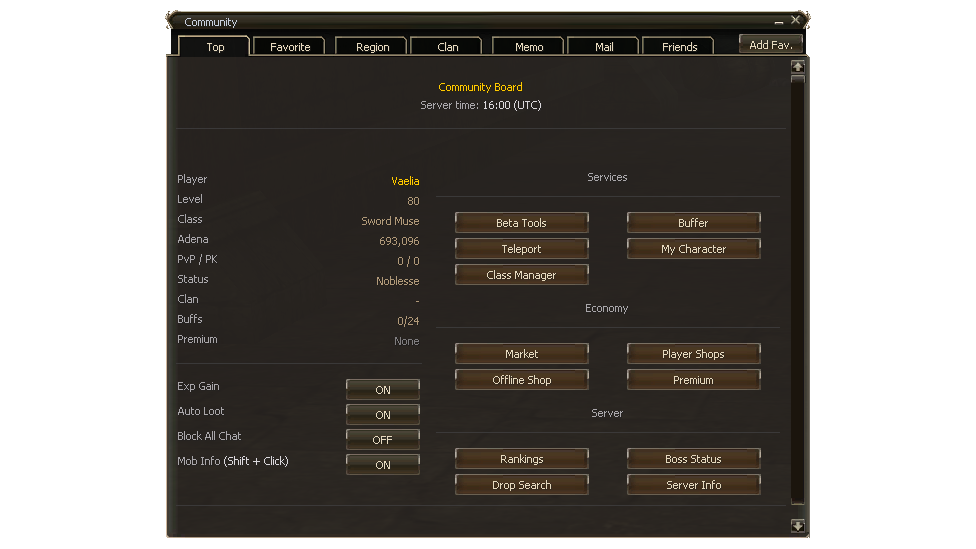Open the Teleport service

pyautogui.click(x=522, y=249)
